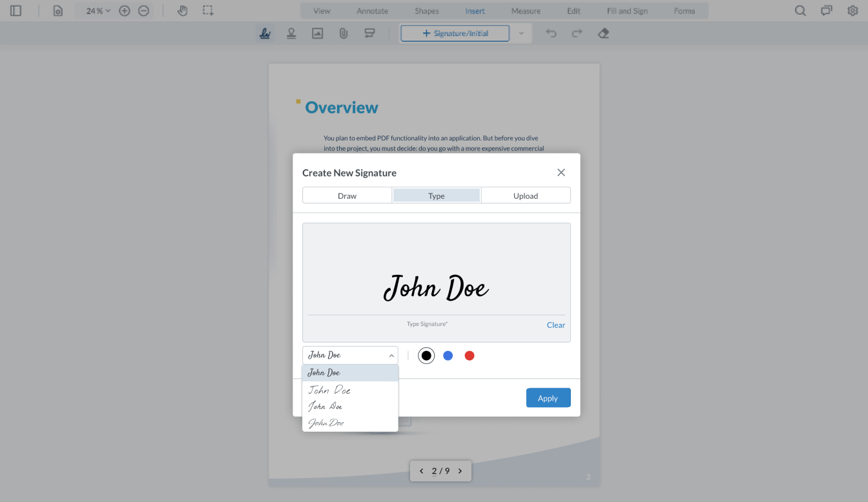This screenshot has width=868, height=502.
Task: Toggle the left side panel icon
Action: pyautogui.click(x=16, y=10)
